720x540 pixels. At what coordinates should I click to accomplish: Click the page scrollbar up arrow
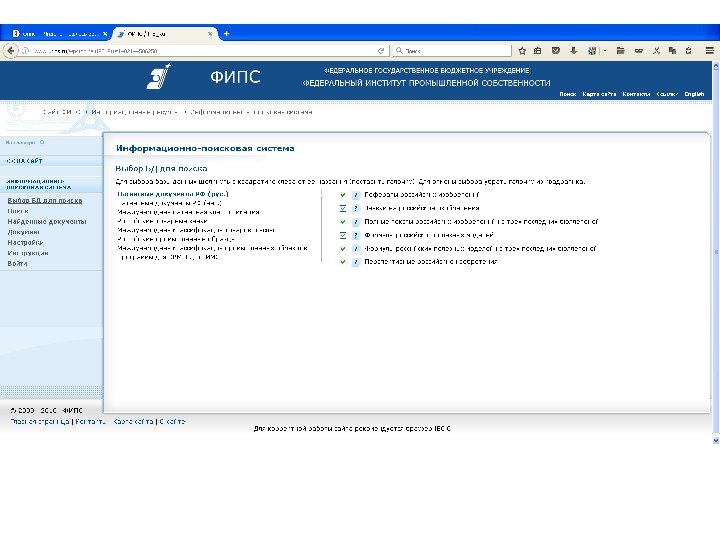pyautogui.click(x=715, y=66)
